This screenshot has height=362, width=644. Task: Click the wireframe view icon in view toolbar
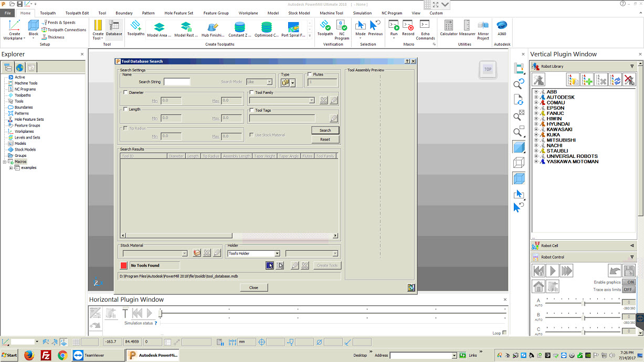click(x=519, y=163)
